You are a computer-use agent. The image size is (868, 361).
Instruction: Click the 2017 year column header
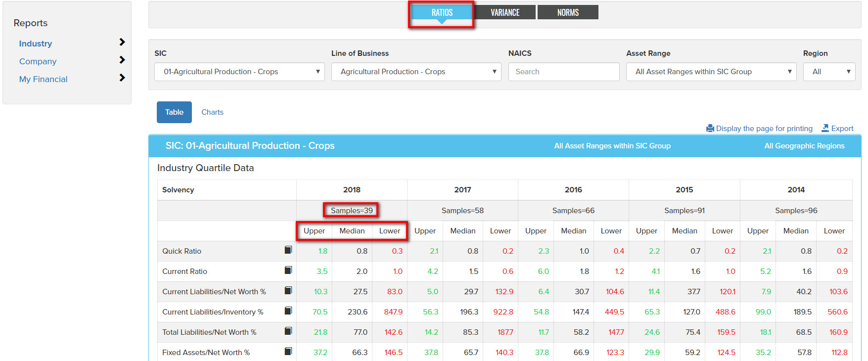point(462,190)
